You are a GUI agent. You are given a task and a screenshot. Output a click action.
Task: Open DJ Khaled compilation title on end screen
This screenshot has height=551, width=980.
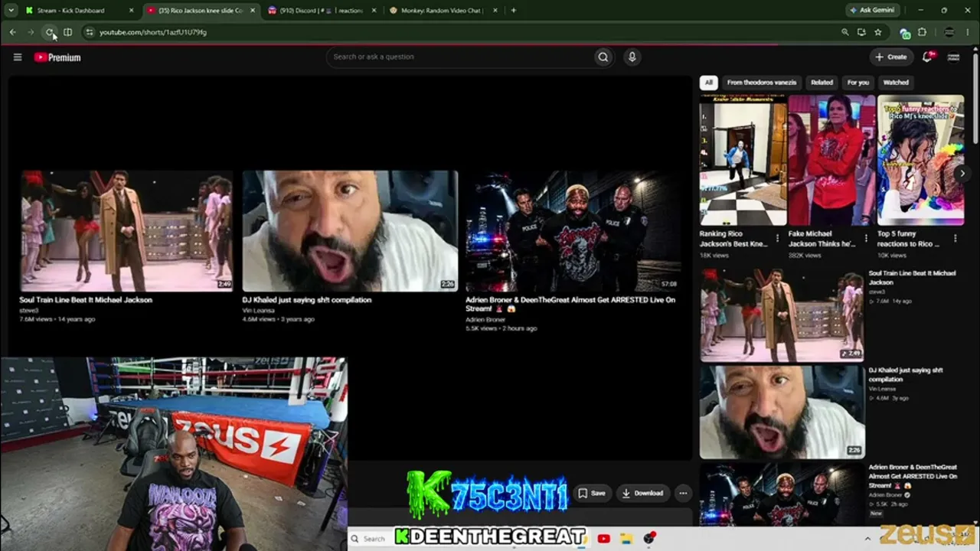307,300
